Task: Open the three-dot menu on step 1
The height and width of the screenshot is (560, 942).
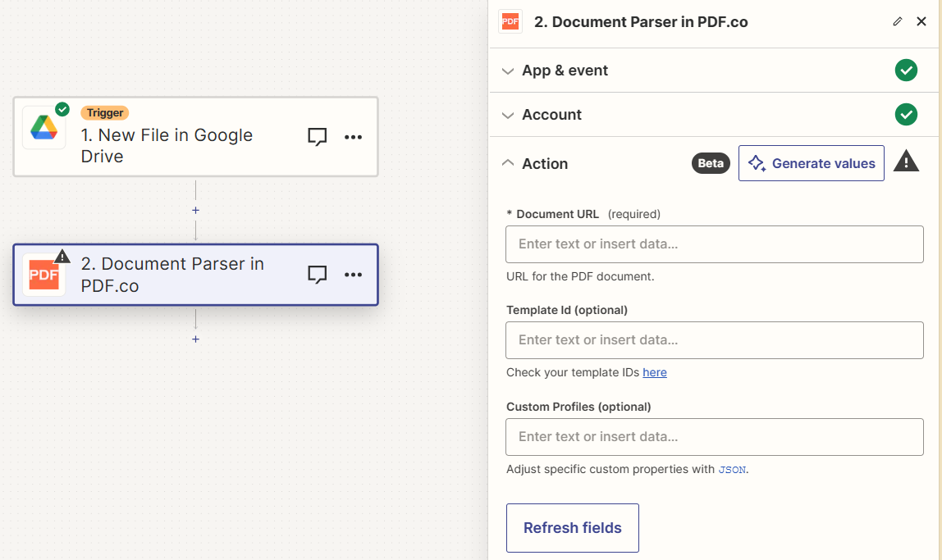Action: (354, 136)
